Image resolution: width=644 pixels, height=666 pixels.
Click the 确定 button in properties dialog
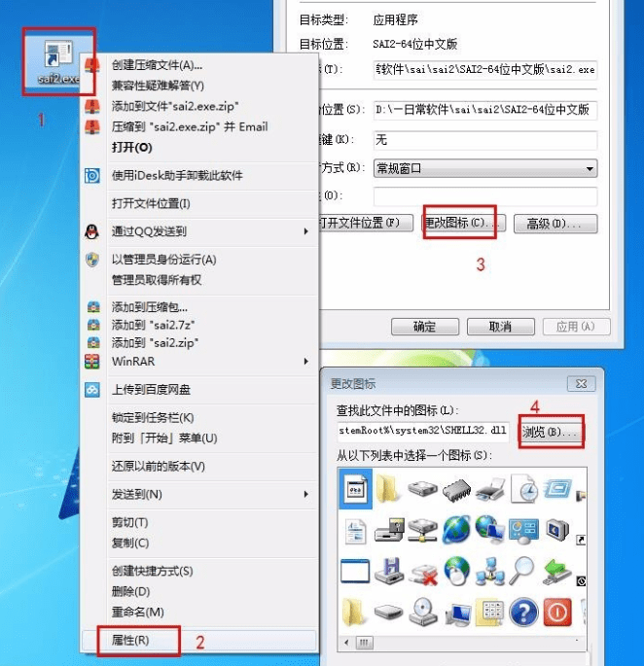pos(425,327)
